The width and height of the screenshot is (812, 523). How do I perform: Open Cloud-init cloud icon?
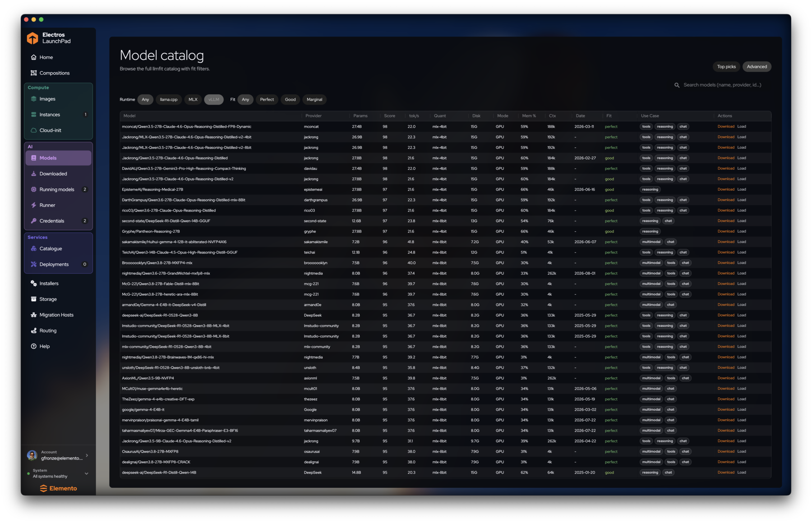[33, 130]
